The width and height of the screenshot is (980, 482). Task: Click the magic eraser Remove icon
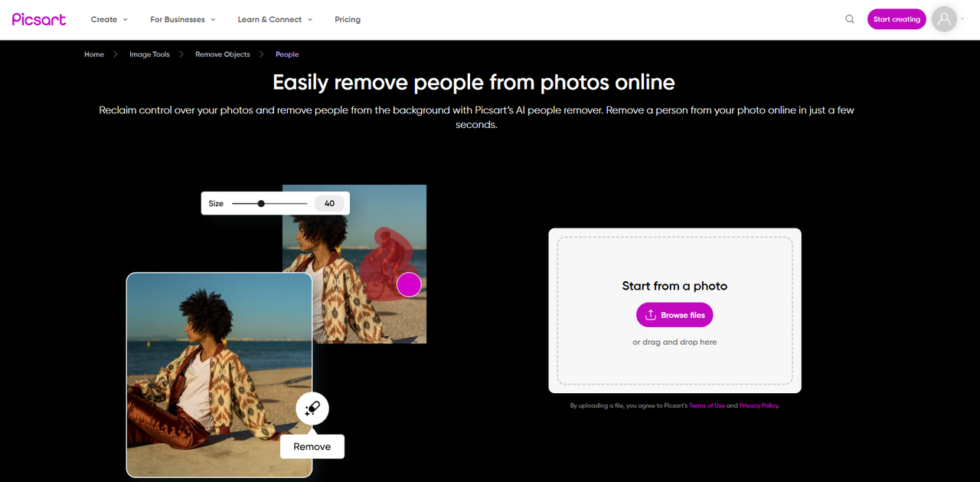point(312,408)
